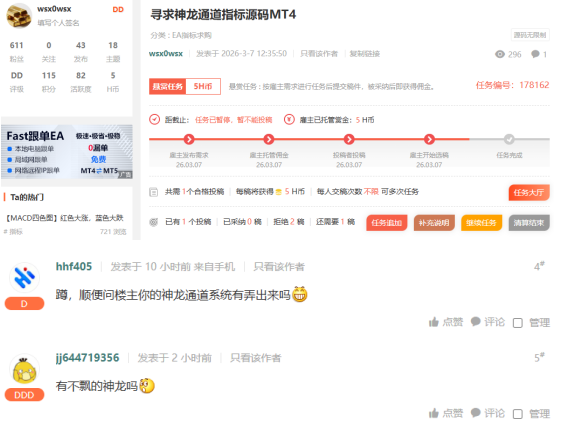
Task: Click the document list icon beside 共需
Action: tap(154, 192)
